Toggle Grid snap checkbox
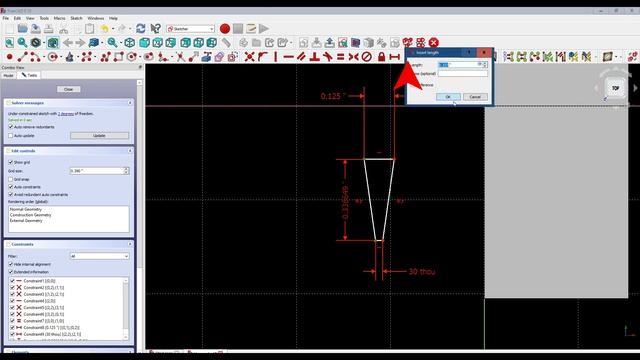Image resolution: width=640 pixels, height=360 pixels. pos(11,179)
